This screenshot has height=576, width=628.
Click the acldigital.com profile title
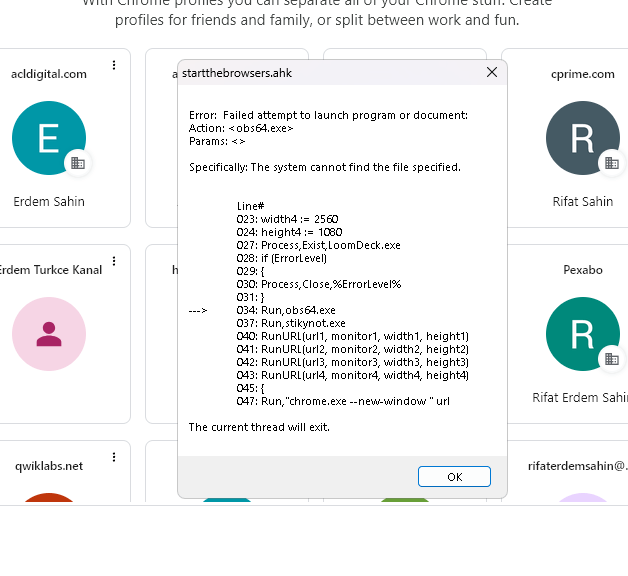pos(49,74)
